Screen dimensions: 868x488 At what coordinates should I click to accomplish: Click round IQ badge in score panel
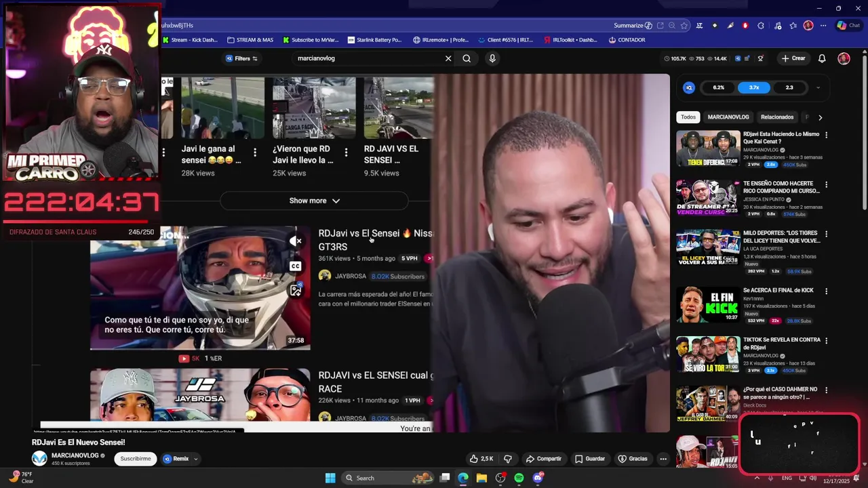(689, 87)
